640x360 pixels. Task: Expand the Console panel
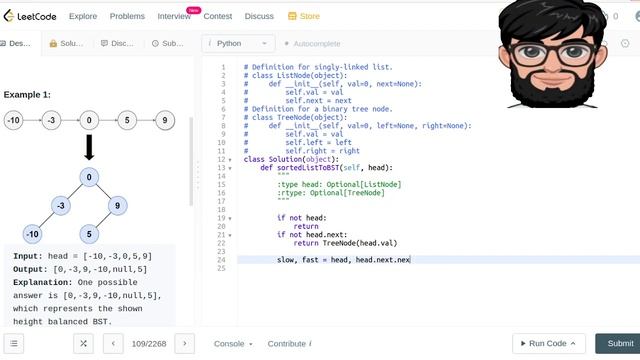(x=233, y=344)
